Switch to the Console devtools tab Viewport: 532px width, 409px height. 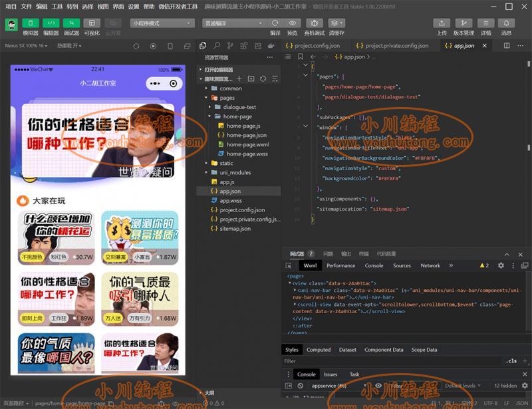[x=374, y=265]
